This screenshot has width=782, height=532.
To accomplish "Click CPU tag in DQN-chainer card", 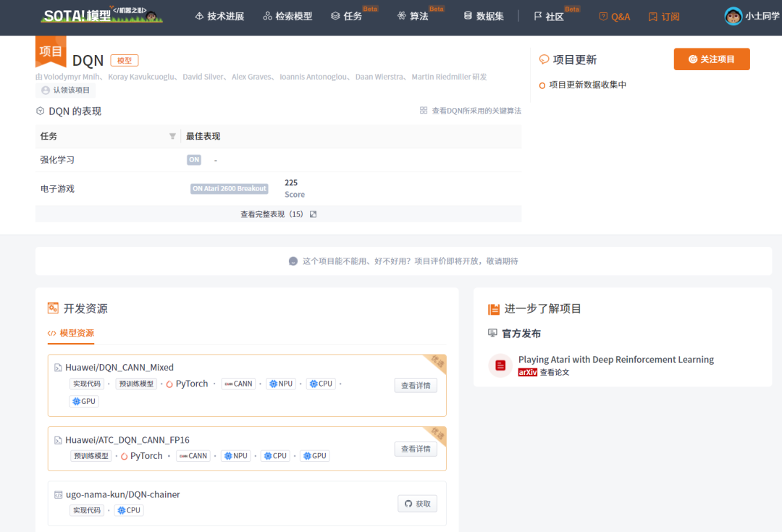I will [x=129, y=510].
